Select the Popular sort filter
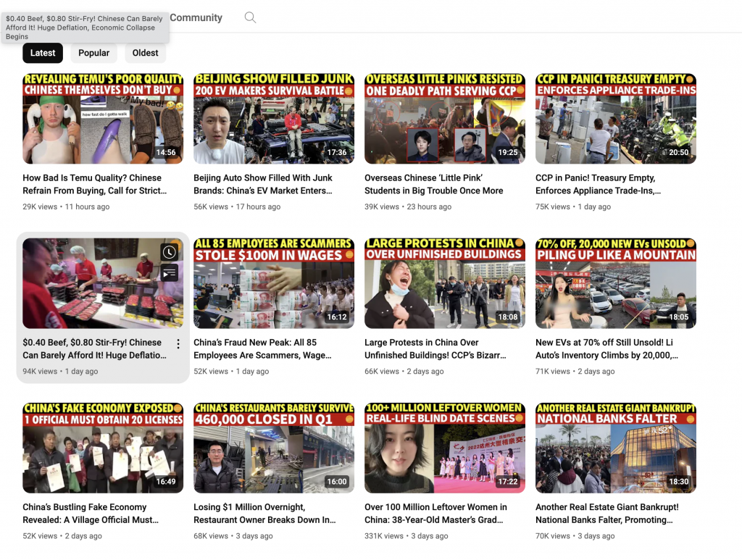This screenshot has height=560, width=742. tap(93, 53)
